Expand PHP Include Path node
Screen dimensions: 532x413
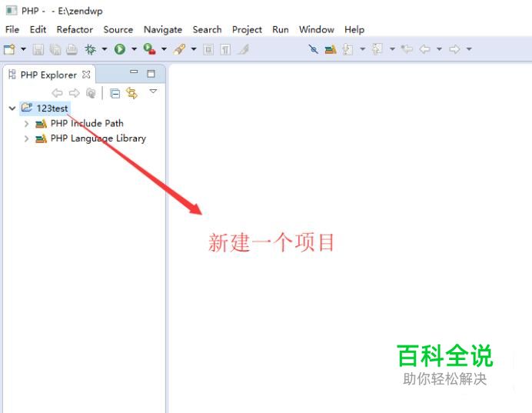pos(26,124)
